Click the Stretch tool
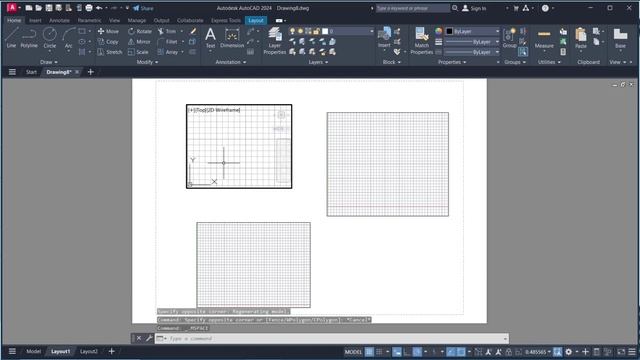The image size is (640, 360). 110,52
